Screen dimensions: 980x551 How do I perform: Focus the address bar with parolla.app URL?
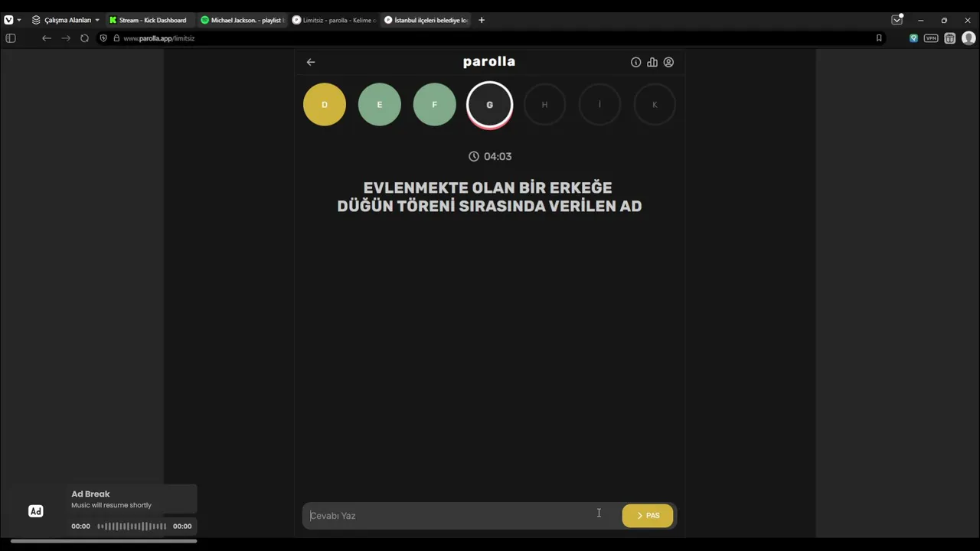(x=490, y=38)
